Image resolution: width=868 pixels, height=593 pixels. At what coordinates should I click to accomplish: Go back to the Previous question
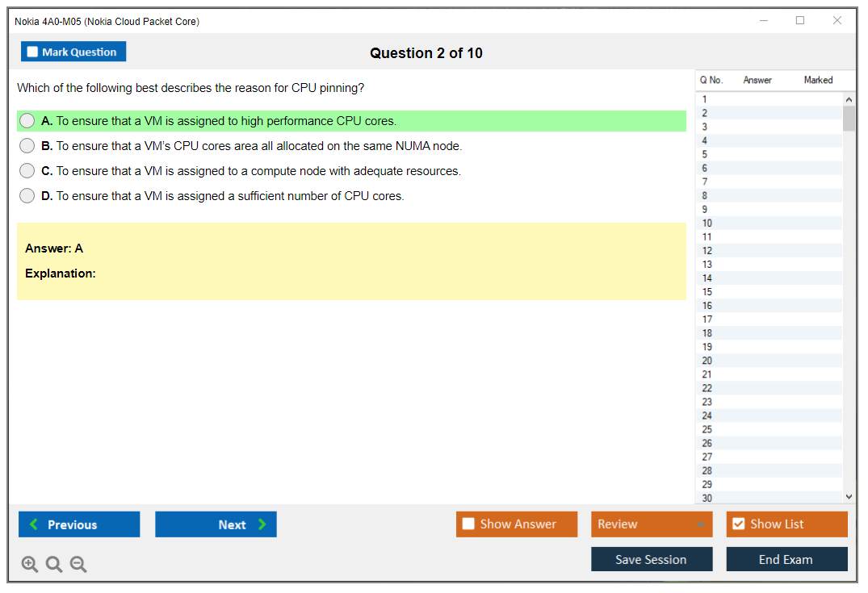(x=79, y=524)
